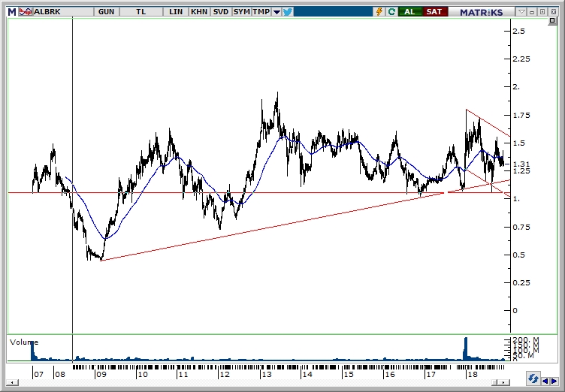Screen dimensions: 565x392
Task: Click the 2.5 price axis label
Action: tap(519, 32)
